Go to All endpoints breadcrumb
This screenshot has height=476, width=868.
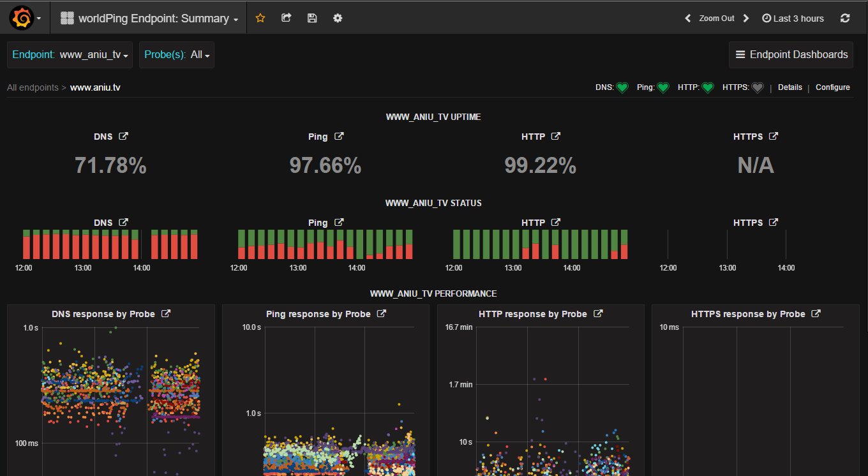pos(33,87)
